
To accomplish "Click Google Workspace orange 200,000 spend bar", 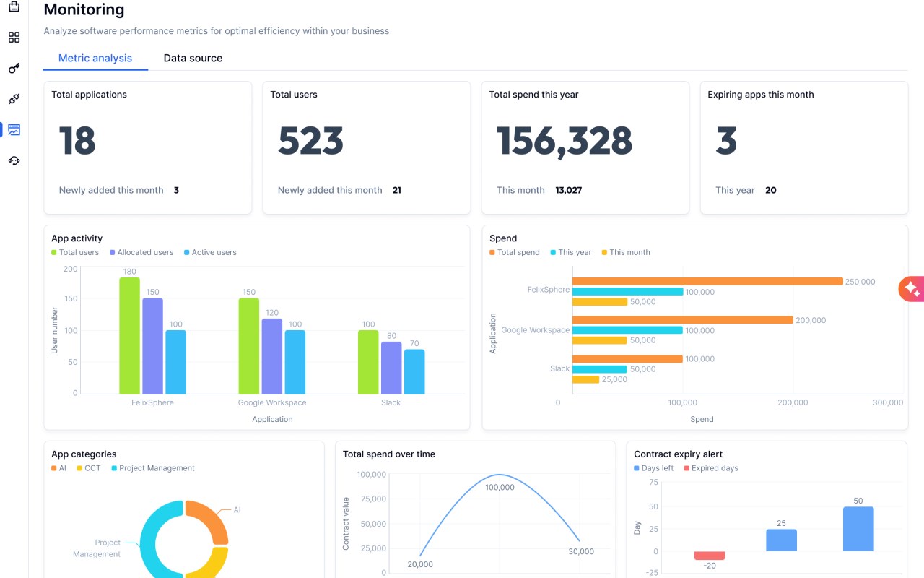I will (682, 320).
